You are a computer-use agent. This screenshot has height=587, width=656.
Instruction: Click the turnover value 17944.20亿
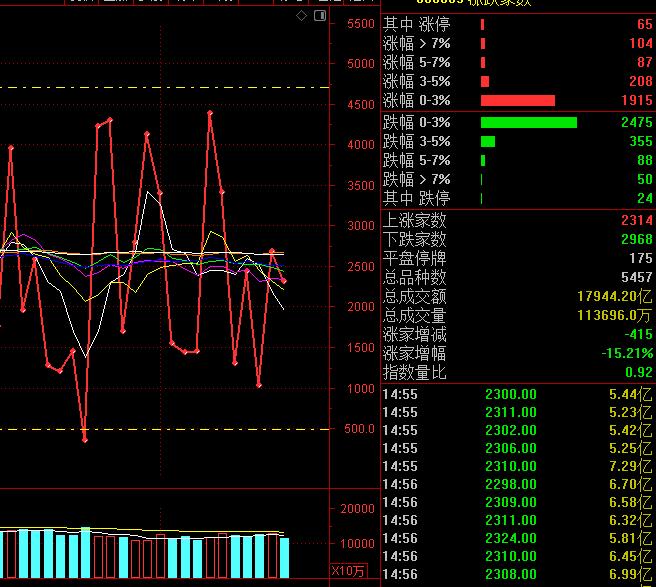[615, 296]
